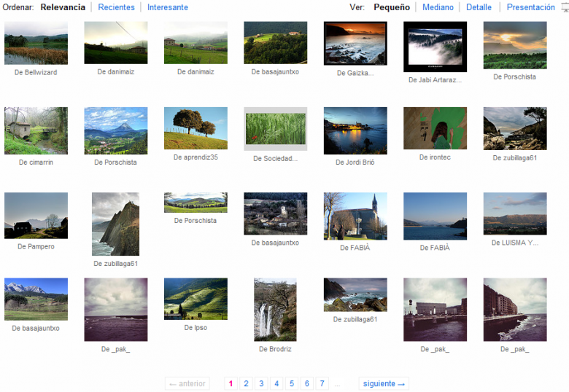
Task: Click the disabled anterior previous button
Action: coord(187,383)
